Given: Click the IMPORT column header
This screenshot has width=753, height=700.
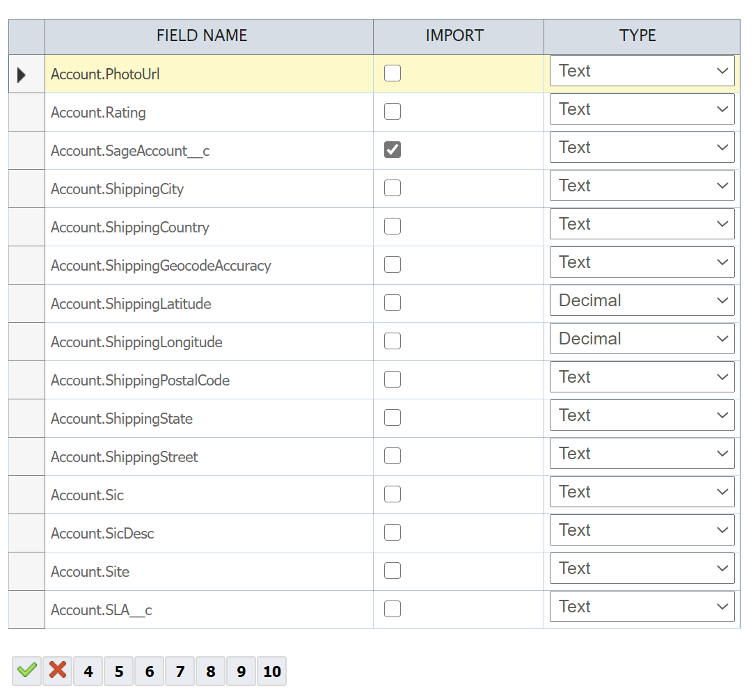Looking at the screenshot, I should tap(454, 36).
